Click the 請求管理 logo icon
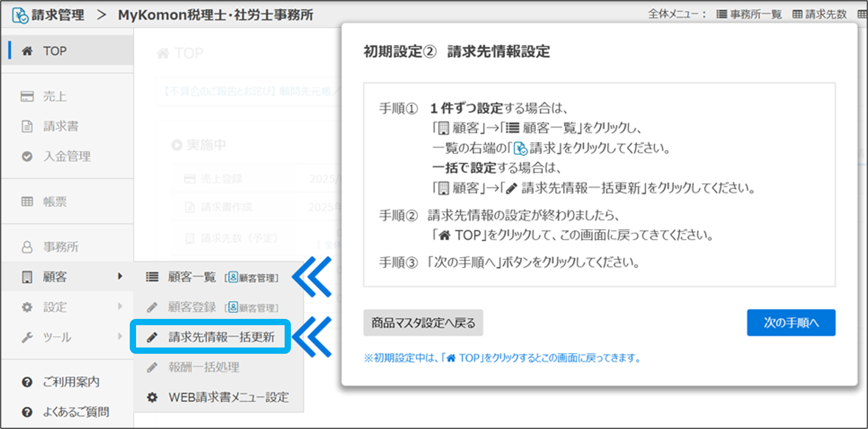This screenshot has width=868, height=429. coord(20,15)
